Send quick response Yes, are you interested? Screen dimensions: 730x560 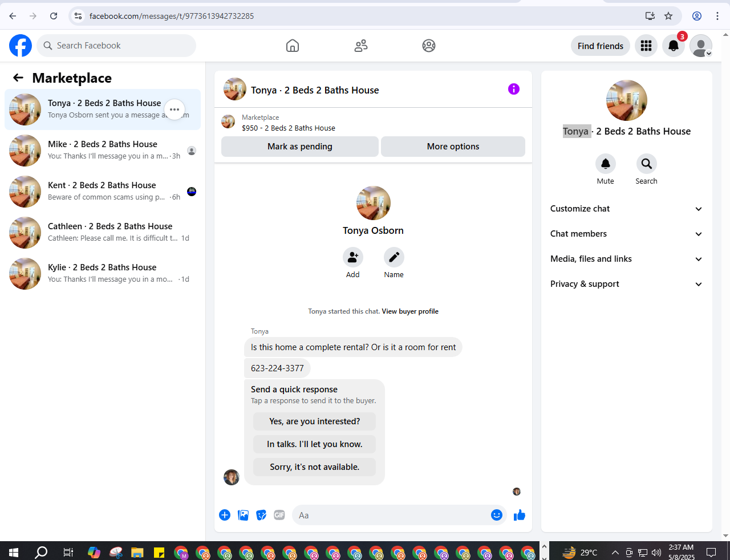pos(315,421)
